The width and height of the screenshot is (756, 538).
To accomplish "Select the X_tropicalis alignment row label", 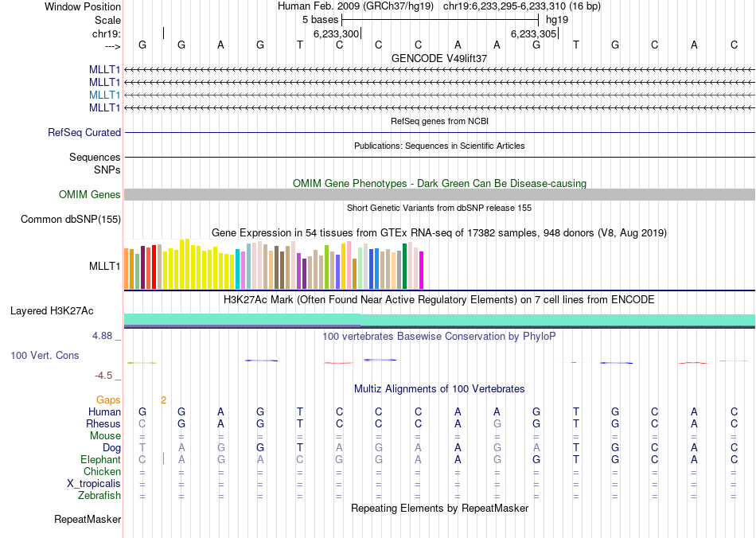I will click(x=94, y=484).
